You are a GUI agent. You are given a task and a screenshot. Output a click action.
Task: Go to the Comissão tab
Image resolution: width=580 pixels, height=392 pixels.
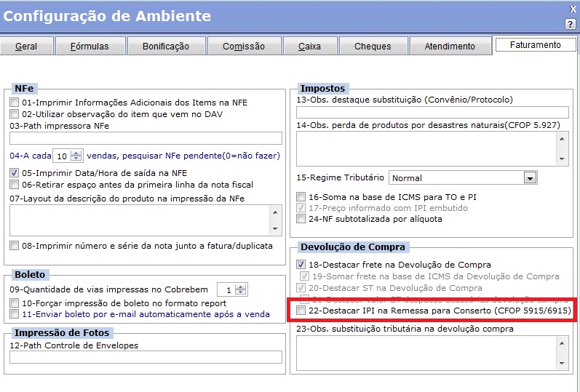(244, 47)
